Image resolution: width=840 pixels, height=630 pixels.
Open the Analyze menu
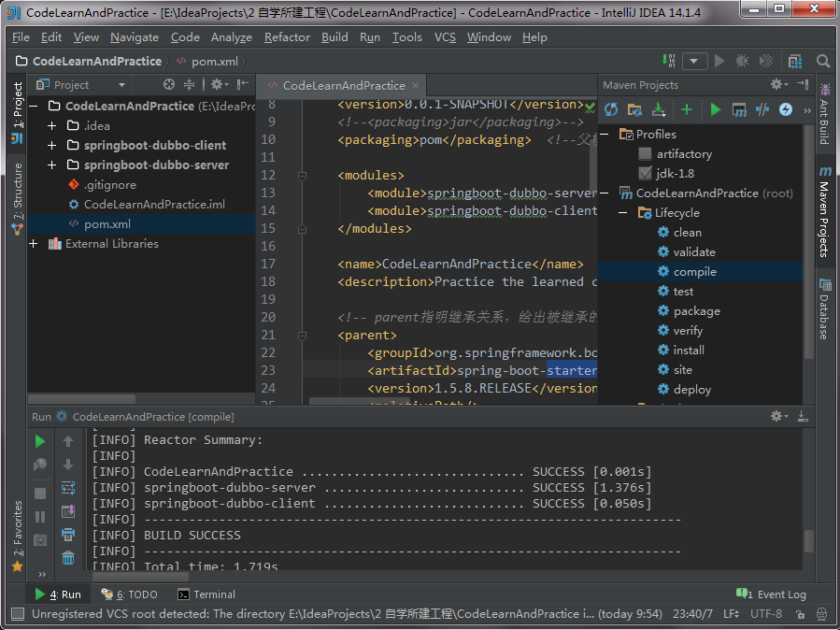click(x=232, y=37)
